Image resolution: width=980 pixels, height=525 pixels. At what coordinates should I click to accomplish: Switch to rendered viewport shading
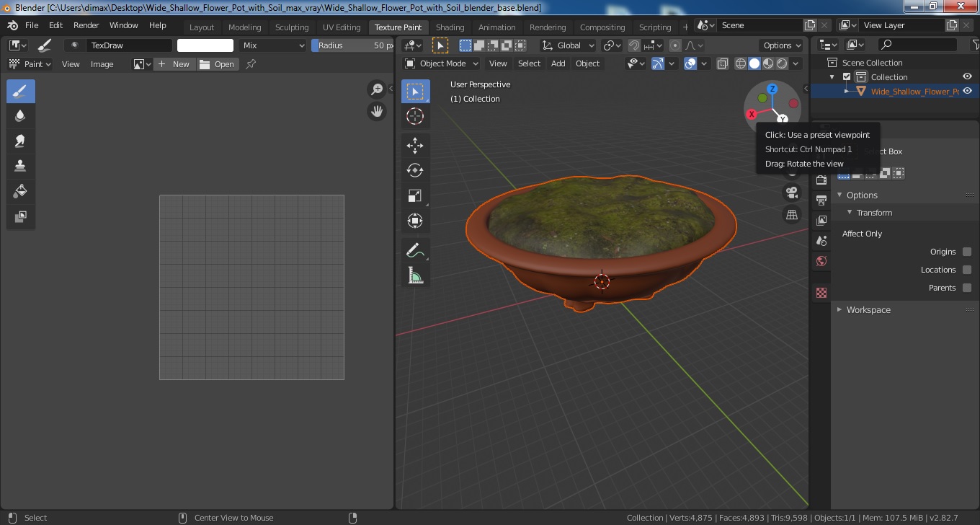pos(782,63)
